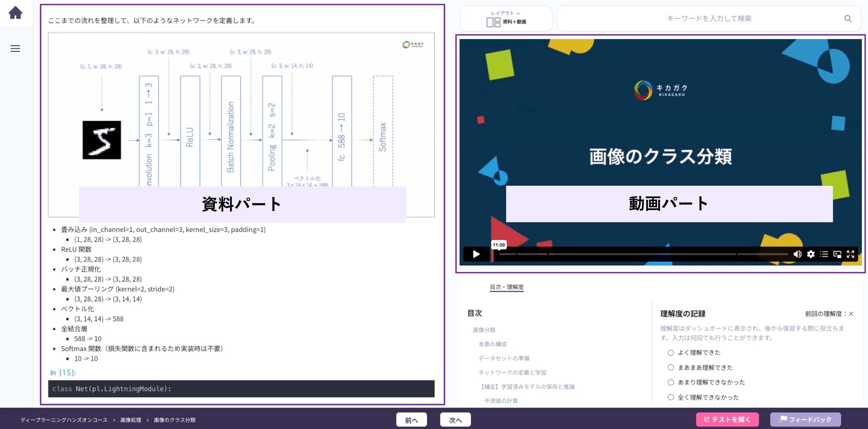The width and height of the screenshot is (868, 429).
Task: Switch to 目次・理解度 tab
Action: click(506, 287)
